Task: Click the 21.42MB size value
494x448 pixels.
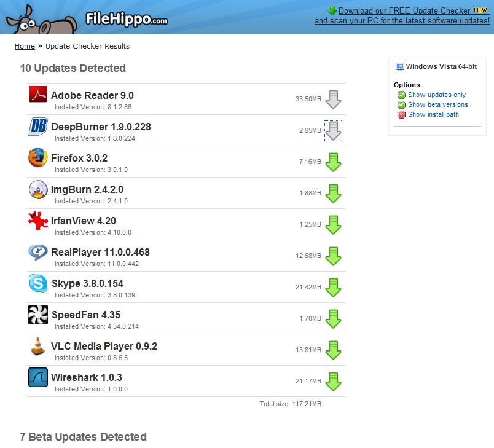Action: [308, 288]
